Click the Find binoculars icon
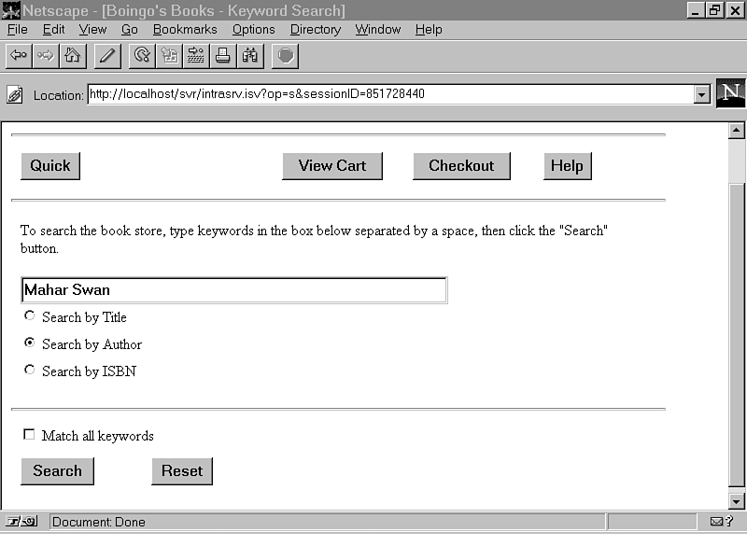Image resolution: width=747 pixels, height=560 pixels. [x=250, y=56]
